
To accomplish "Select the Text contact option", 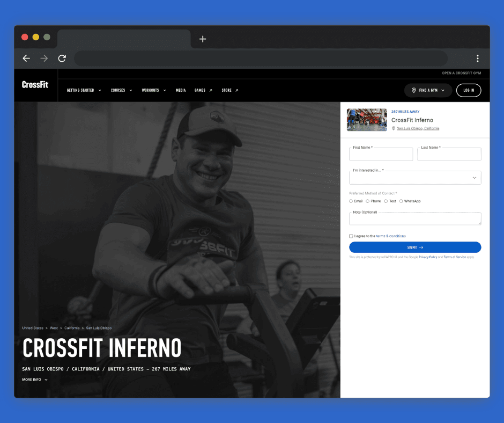I will coord(386,201).
